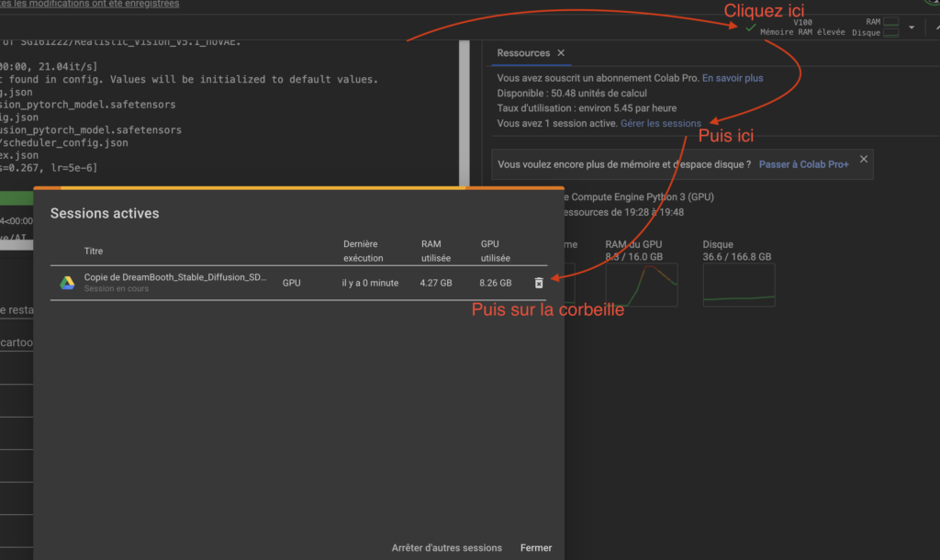Click the Disque usage graph
The width and height of the screenshot is (940, 560).
pyautogui.click(x=739, y=285)
